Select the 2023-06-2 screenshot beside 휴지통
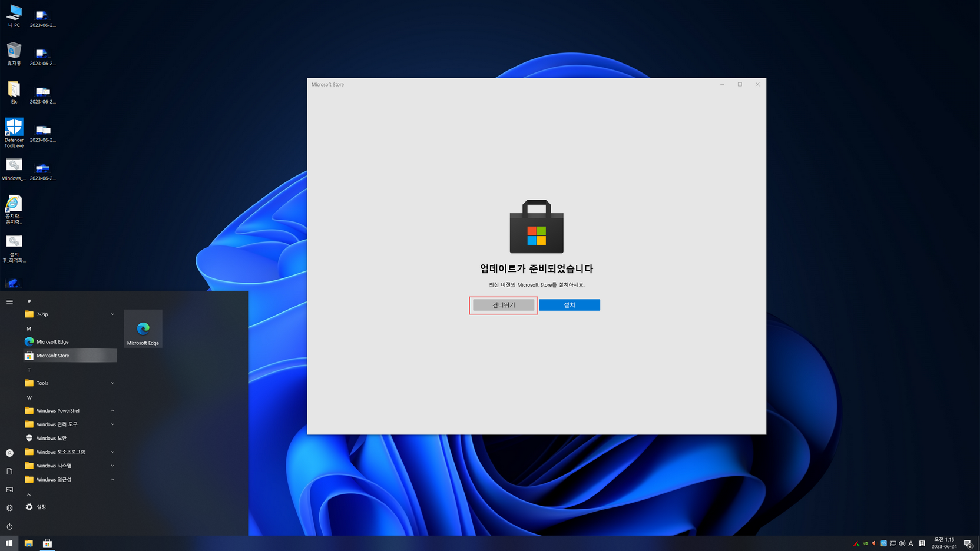Viewport: 980px width, 551px height. tap(42, 56)
